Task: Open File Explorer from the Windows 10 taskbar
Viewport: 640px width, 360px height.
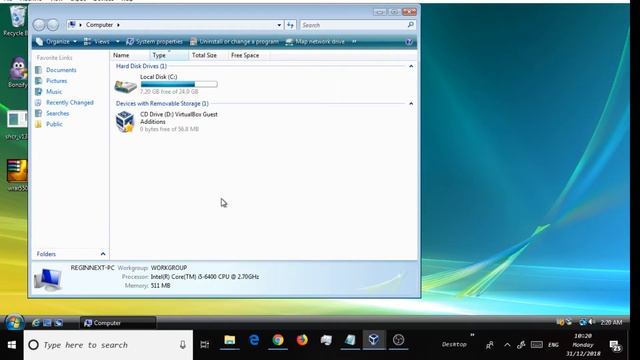Action: coord(230,340)
